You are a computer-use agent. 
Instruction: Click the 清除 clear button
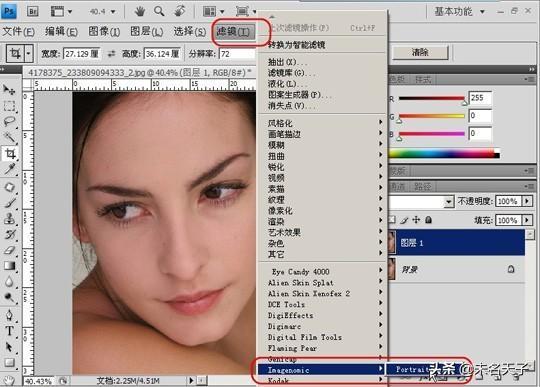tap(420, 53)
